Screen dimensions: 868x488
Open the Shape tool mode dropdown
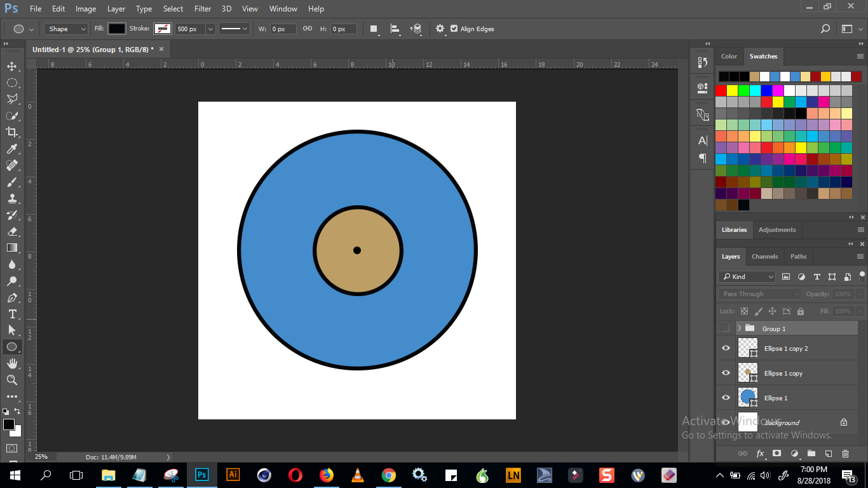(66, 29)
